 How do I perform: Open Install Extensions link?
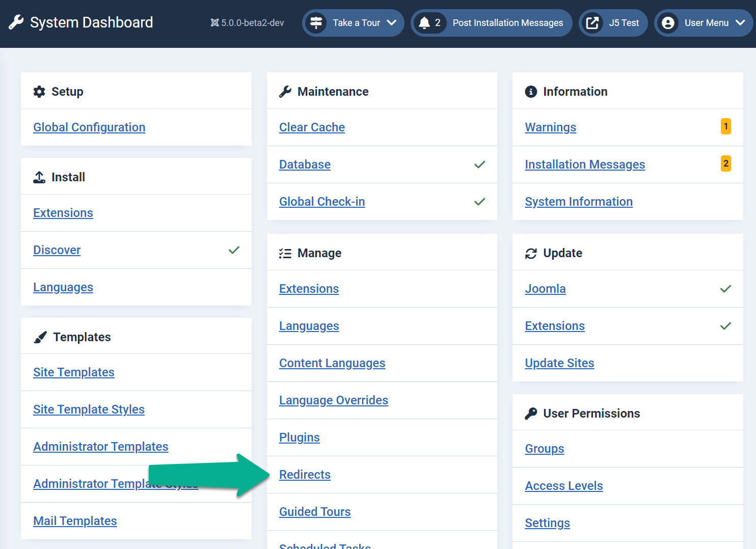click(x=63, y=213)
